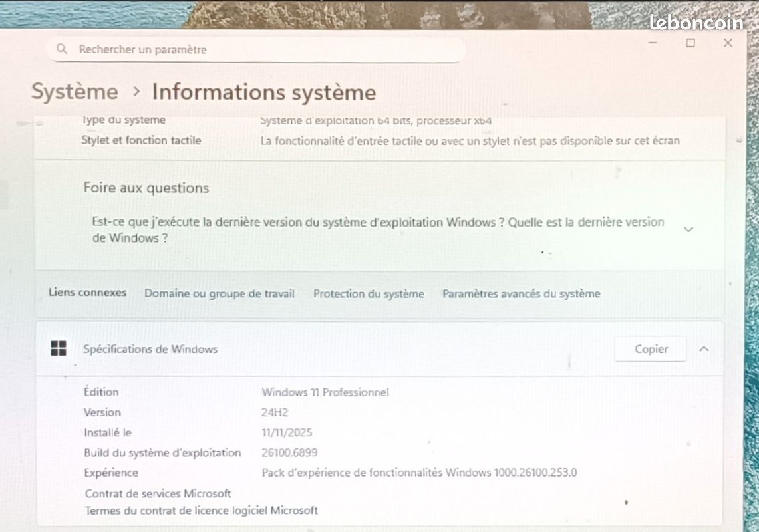Click the Édition label
Screen dimensions: 759x532
pyautogui.click(x=100, y=392)
